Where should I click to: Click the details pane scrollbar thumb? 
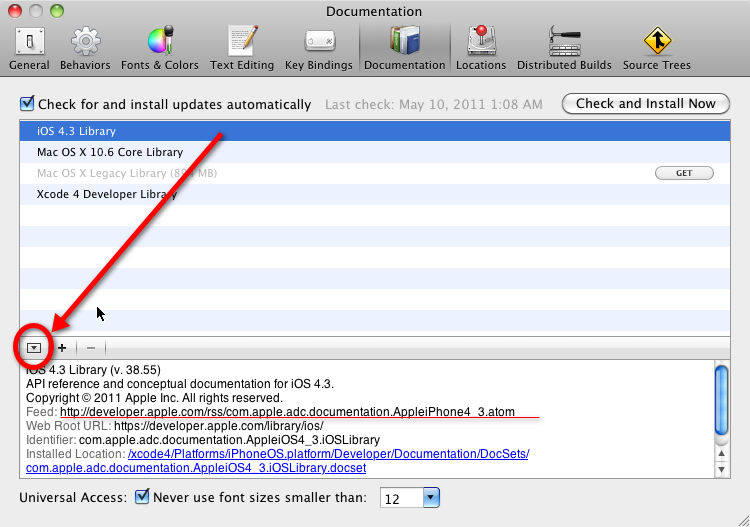point(721,400)
